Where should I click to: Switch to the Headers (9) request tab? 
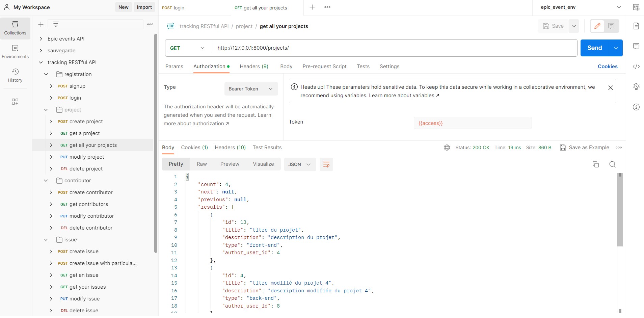[x=254, y=67]
